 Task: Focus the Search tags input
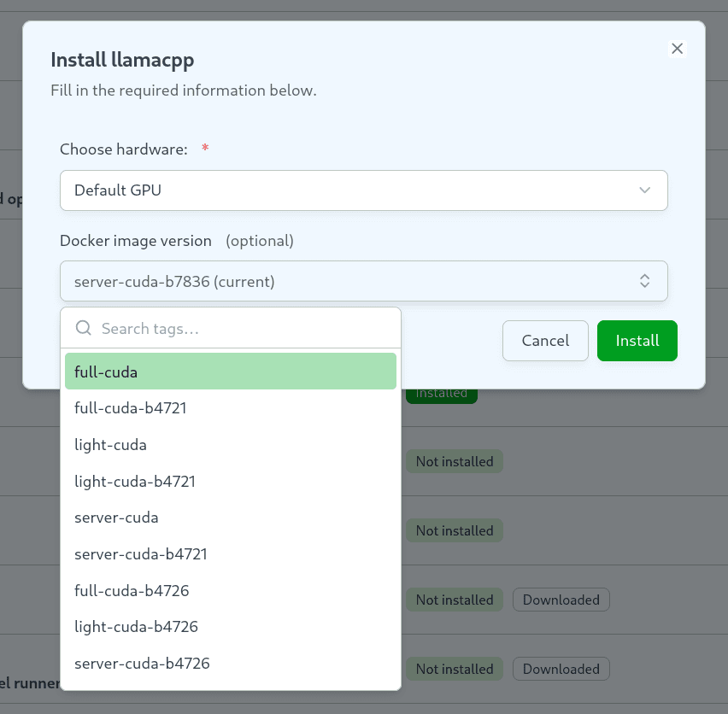[x=231, y=329]
